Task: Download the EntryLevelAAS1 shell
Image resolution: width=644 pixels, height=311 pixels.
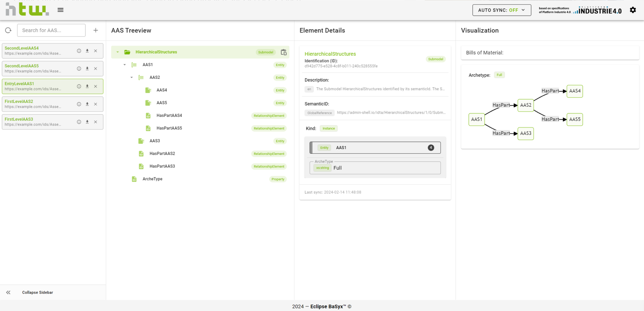Action: [x=87, y=86]
